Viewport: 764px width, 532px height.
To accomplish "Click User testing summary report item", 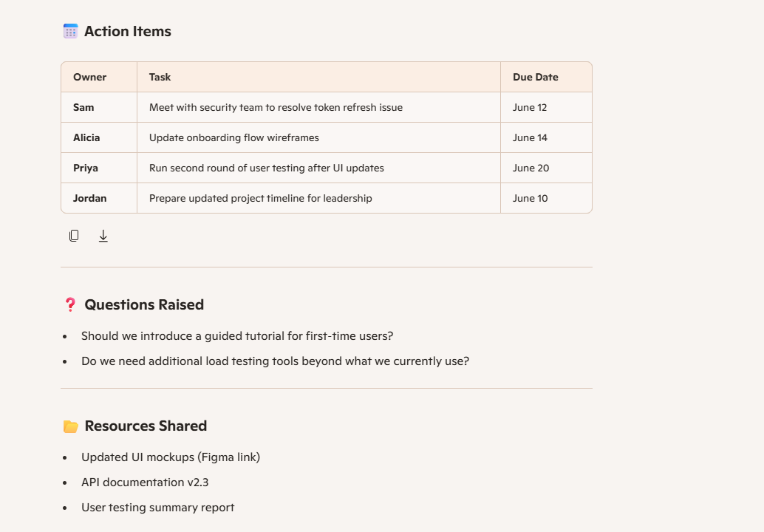I will click(x=158, y=507).
